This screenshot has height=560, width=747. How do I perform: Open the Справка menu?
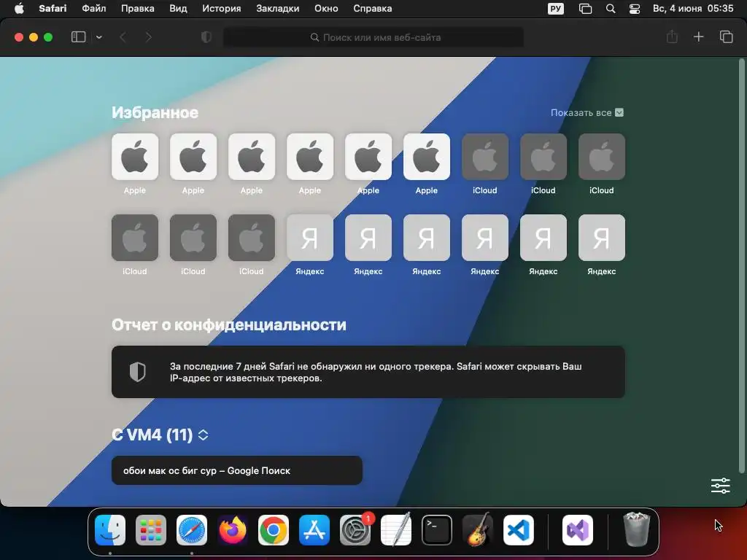(373, 9)
